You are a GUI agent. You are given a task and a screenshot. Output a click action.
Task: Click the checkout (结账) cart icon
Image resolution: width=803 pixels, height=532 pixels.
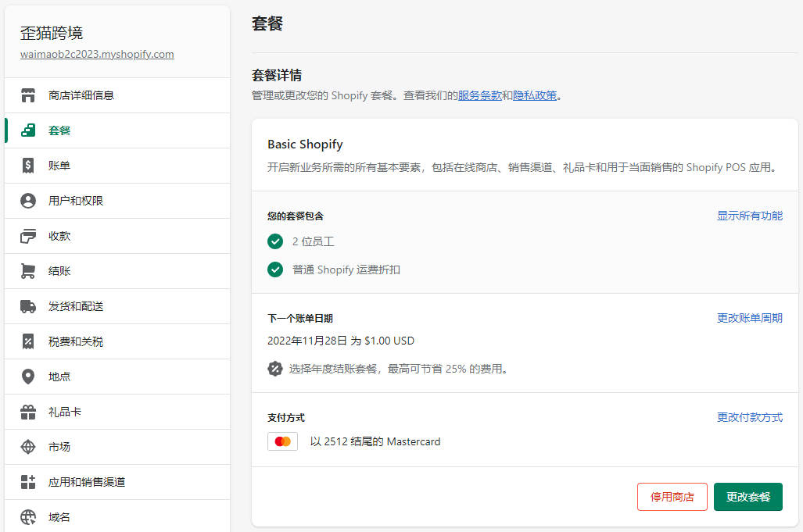point(28,271)
